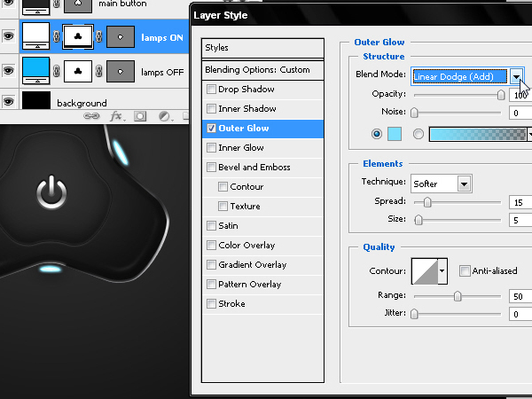Enable the Gradient Overlay checkbox
532x399 pixels.
tap(211, 264)
